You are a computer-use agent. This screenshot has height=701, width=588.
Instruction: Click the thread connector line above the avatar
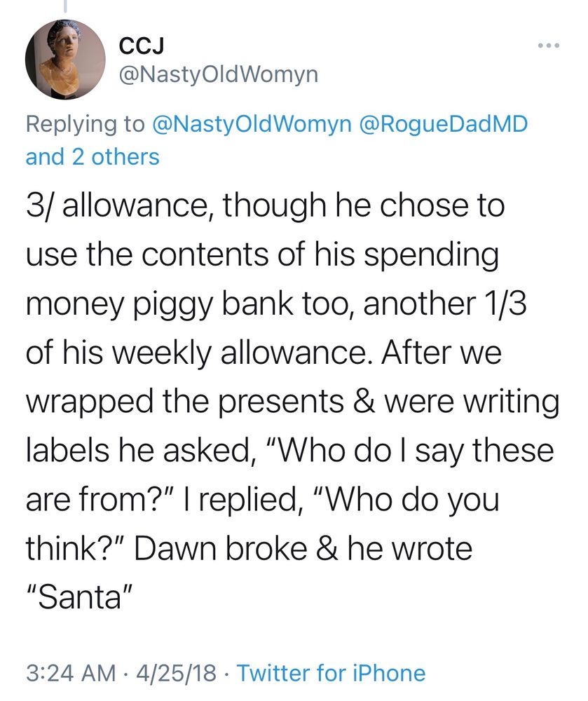[64, 6]
